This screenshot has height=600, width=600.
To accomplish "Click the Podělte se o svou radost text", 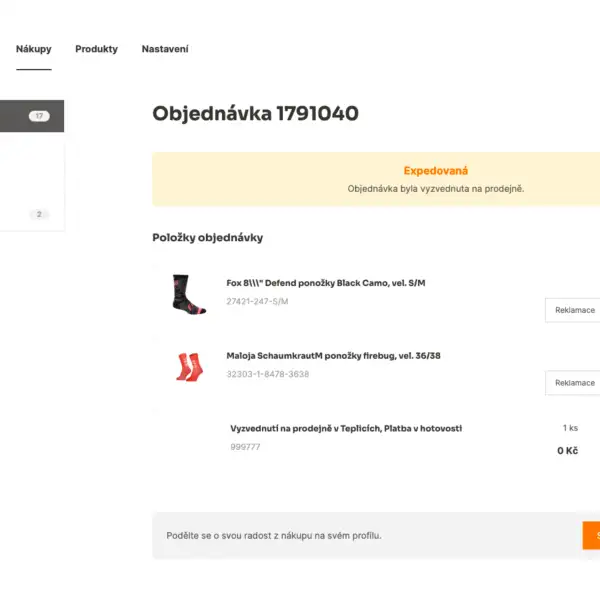I will coord(274,536).
